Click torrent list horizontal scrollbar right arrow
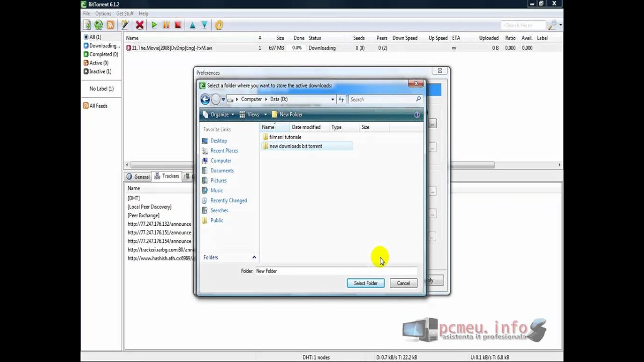 click(559, 165)
